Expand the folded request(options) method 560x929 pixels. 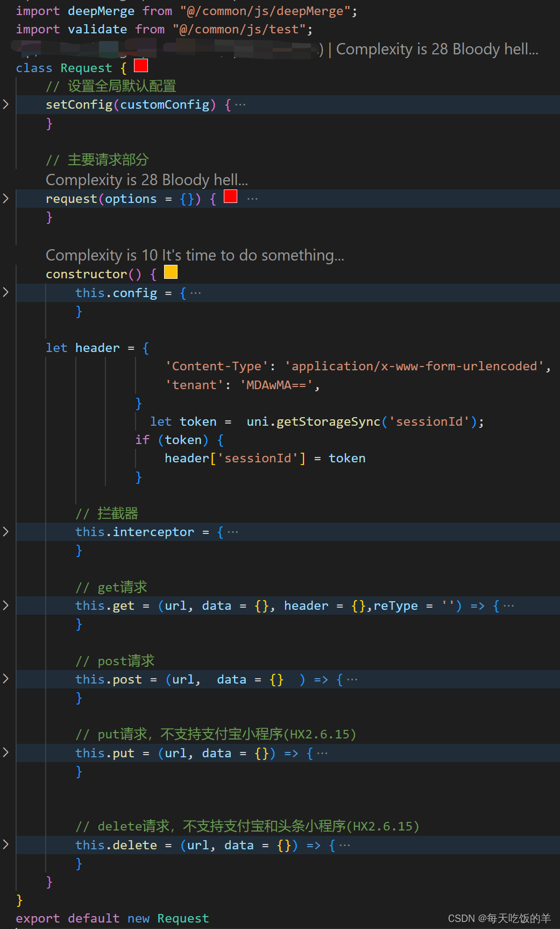click(x=6, y=199)
